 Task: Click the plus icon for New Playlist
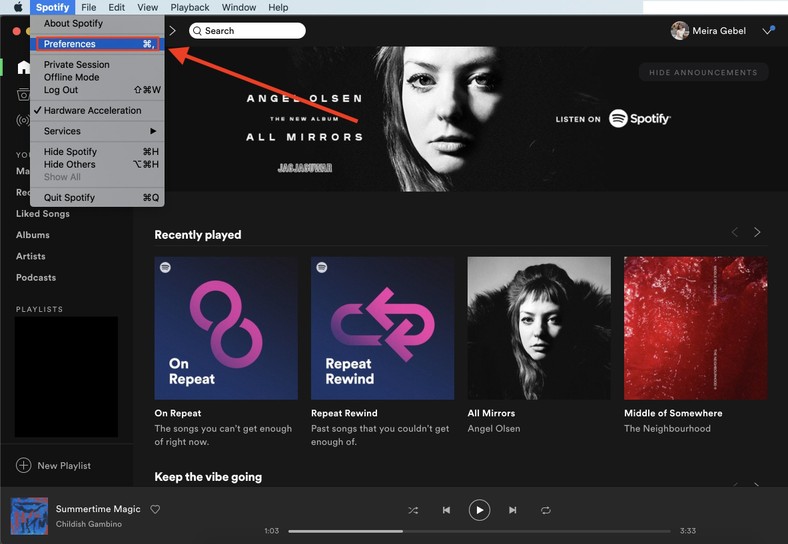[x=23, y=465]
